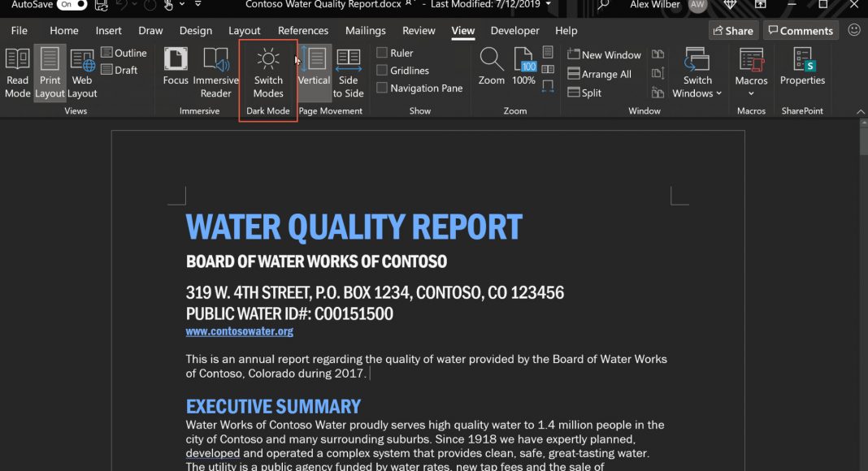Viewport: 868px width, 471px height.
Task: Click the diamond icon in title bar
Action: click(x=730, y=4)
